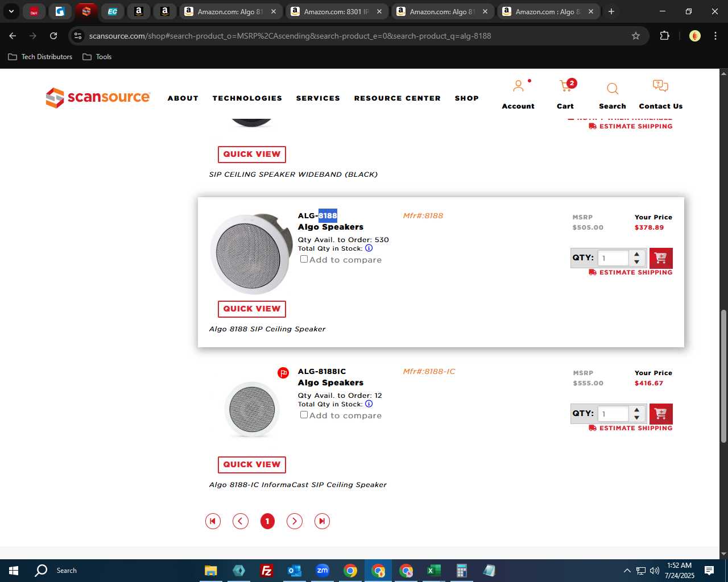This screenshot has width=728, height=582.
Task: Open Tools bookmark folder
Action: 97,57
